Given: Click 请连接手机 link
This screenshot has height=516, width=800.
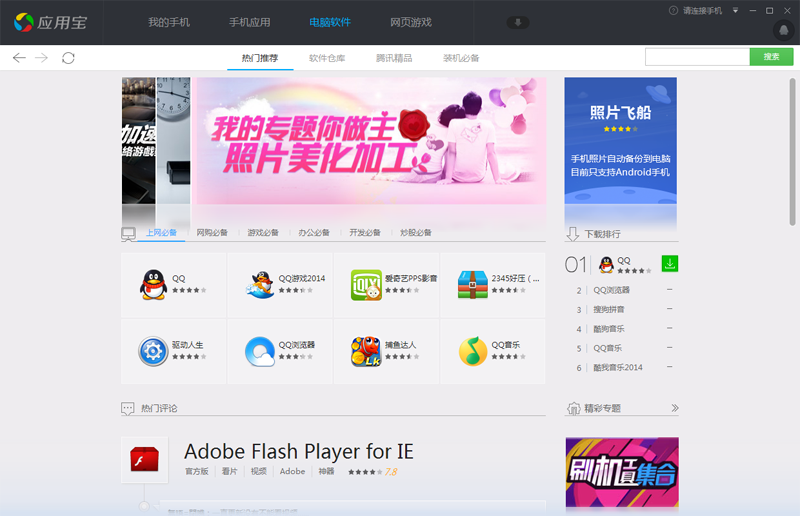Looking at the screenshot, I should tap(703, 10).
